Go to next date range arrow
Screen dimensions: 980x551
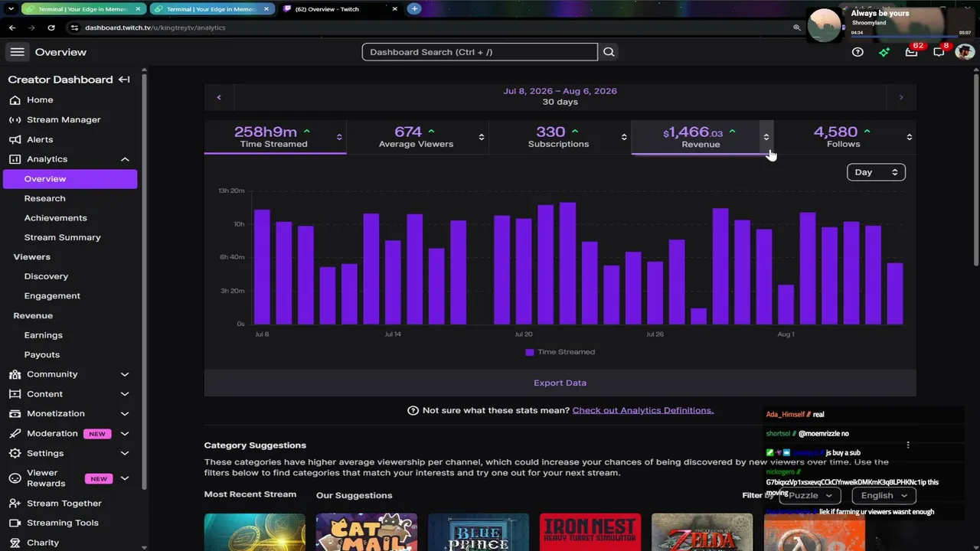(901, 97)
